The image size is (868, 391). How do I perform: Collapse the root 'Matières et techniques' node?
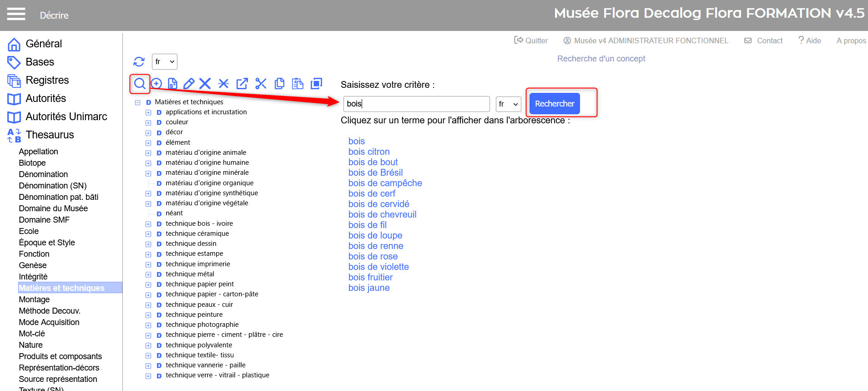coord(137,102)
